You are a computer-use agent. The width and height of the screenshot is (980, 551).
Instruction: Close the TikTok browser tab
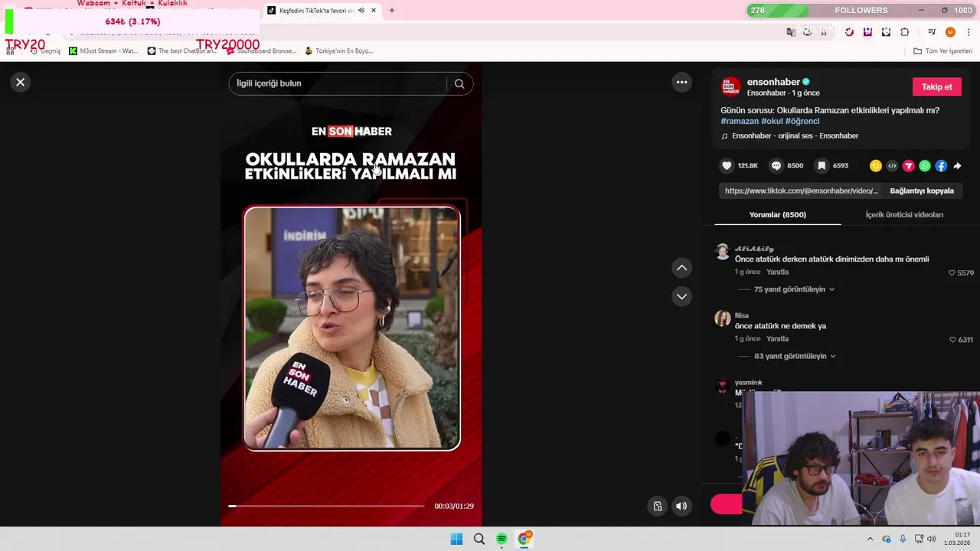374,10
